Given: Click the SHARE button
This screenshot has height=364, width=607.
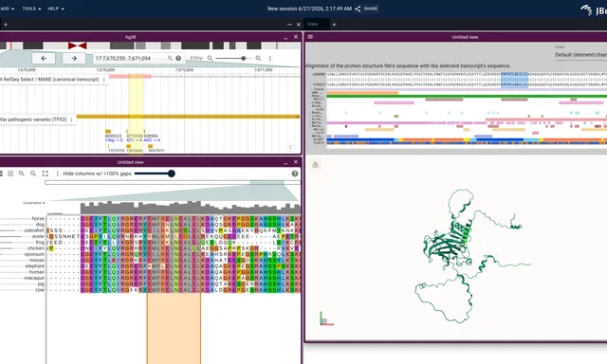Looking at the screenshot, I should tap(367, 9).
